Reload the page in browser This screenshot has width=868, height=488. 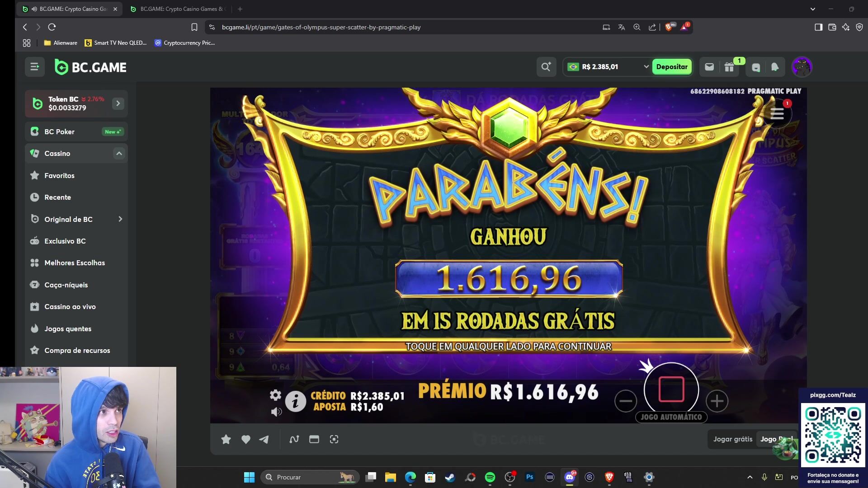point(52,27)
